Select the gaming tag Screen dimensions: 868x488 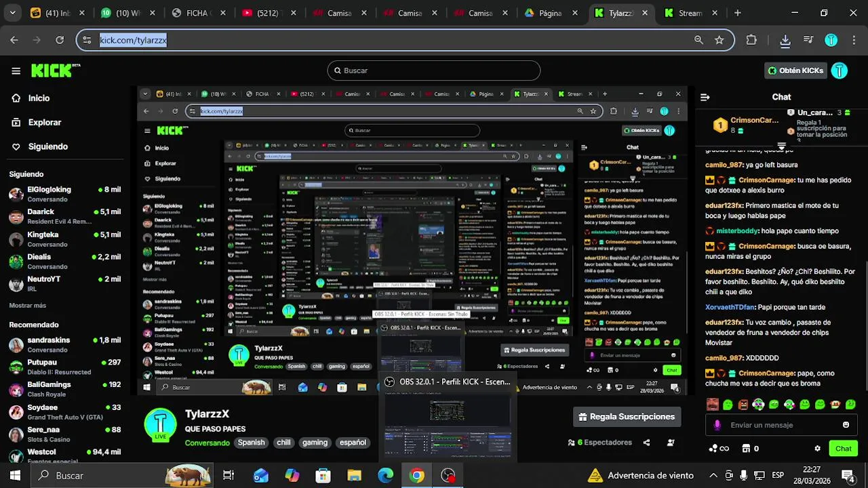pyautogui.click(x=315, y=443)
